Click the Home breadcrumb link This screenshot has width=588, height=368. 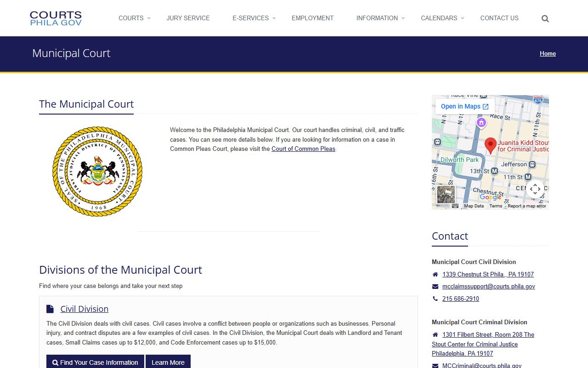click(548, 53)
